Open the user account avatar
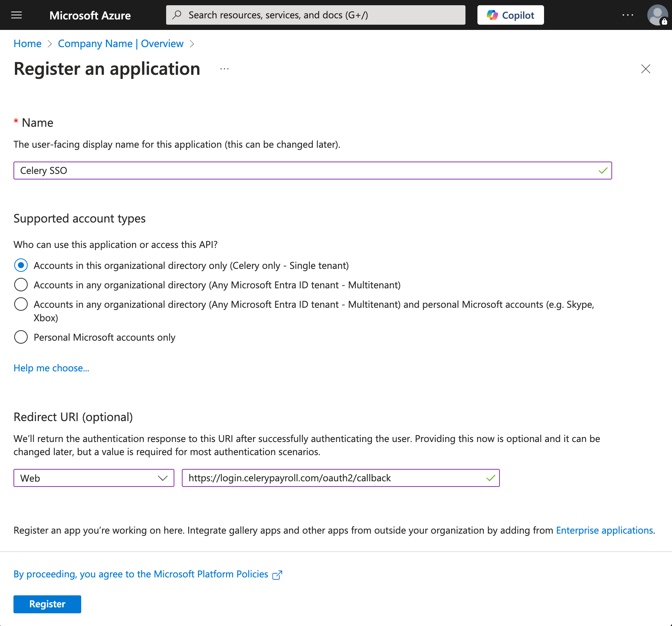Image resolution: width=672 pixels, height=626 pixels. (657, 15)
